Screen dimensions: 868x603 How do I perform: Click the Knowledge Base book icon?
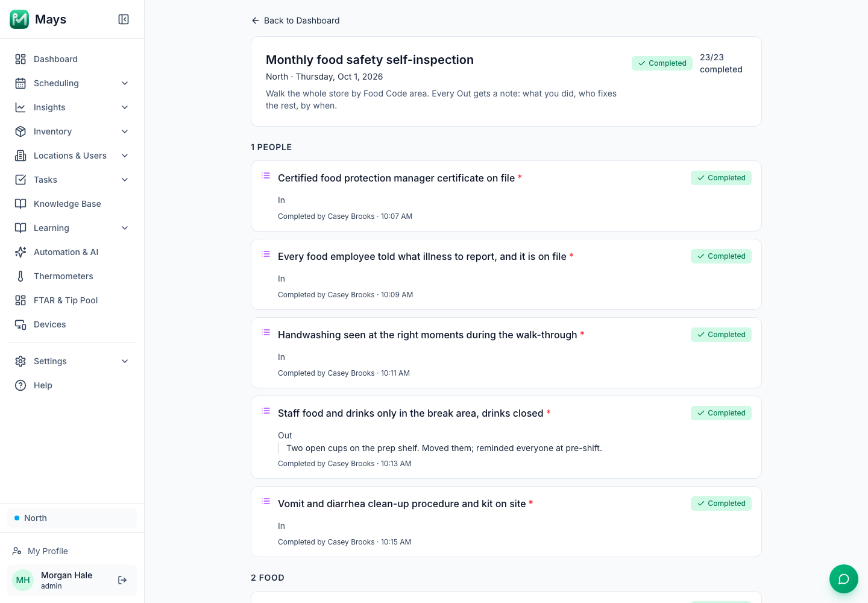coord(20,204)
